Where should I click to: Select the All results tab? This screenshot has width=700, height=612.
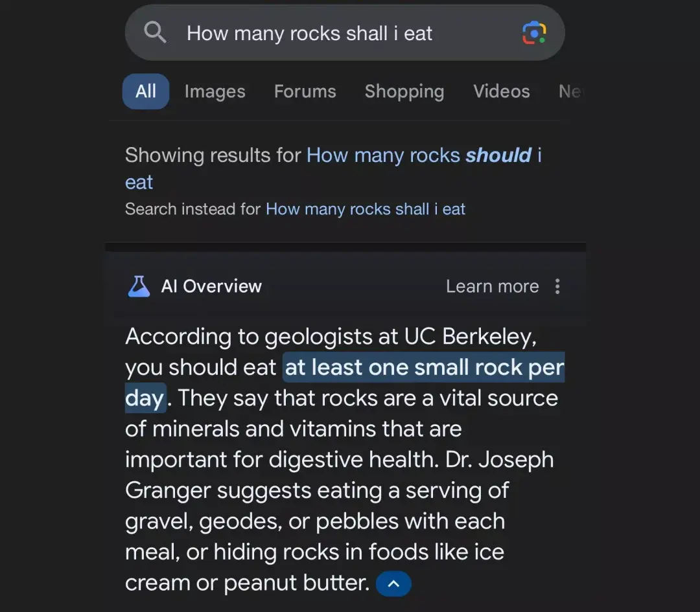click(146, 91)
